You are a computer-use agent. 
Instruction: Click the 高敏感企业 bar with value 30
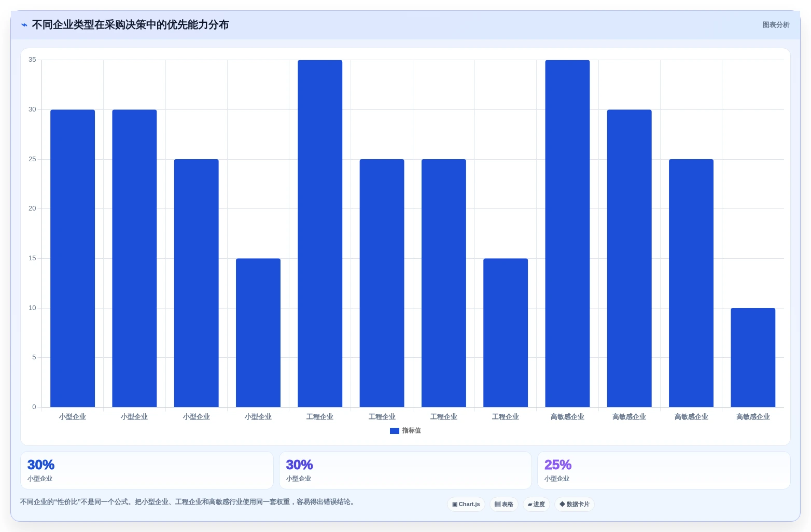[629, 258]
